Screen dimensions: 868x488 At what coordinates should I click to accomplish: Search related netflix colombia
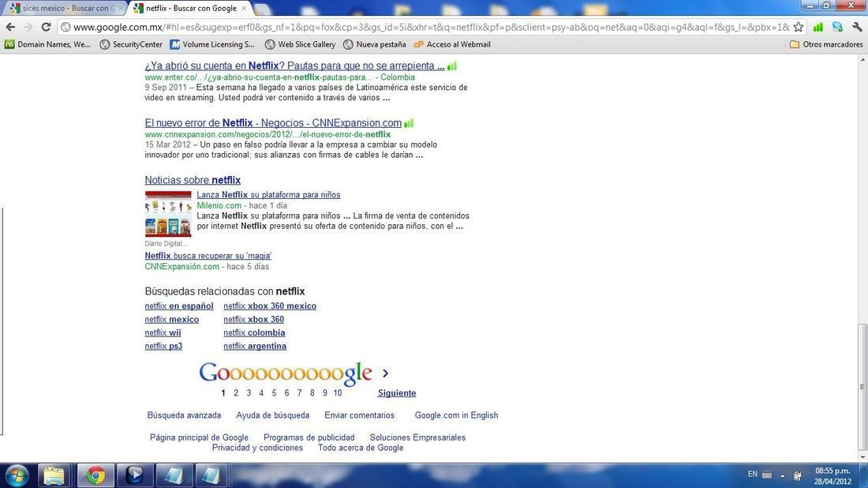(254, 332)
